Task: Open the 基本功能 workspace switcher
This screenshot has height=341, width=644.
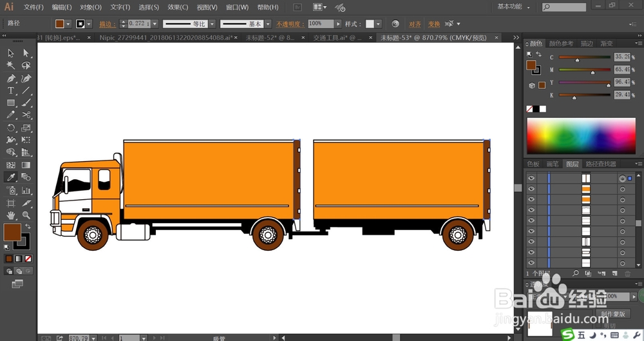Action: [513, 6]
